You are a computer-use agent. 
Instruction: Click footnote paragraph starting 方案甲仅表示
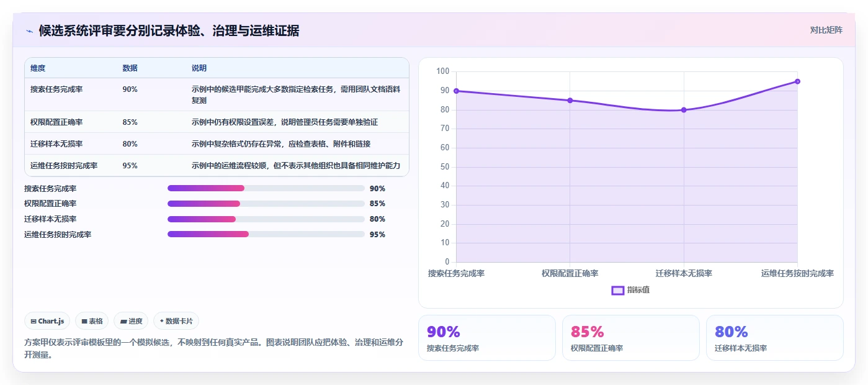point(214,348)
